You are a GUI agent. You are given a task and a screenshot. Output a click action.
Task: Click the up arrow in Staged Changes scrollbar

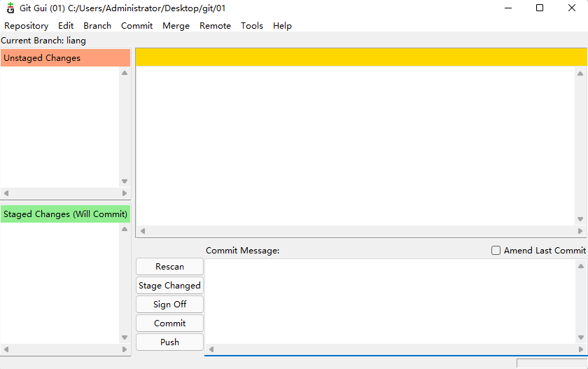point(125,229)
